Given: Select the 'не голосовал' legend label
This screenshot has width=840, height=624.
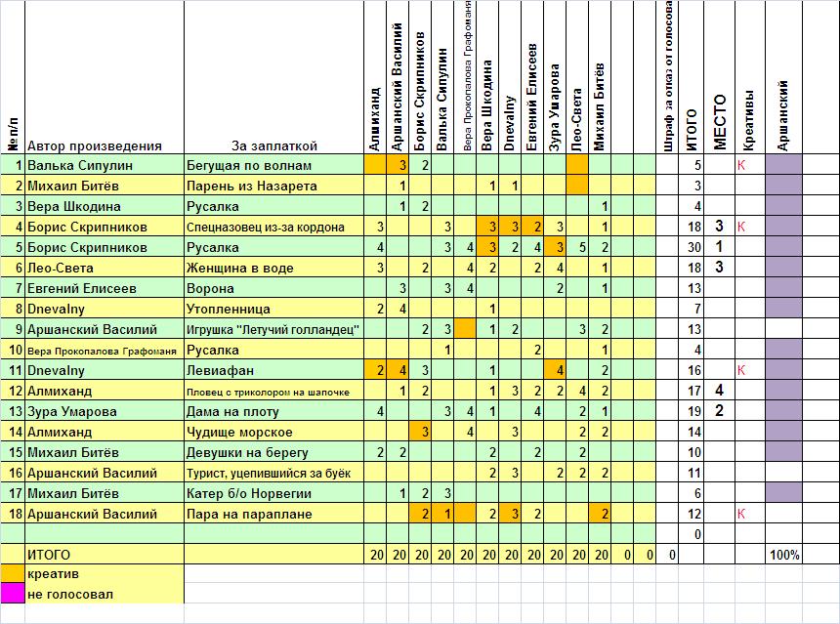Looking at the screenshot, I should (x=70, y=595).
